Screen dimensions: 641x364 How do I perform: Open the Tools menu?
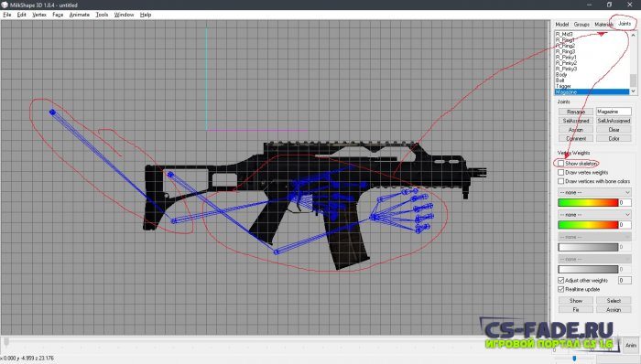pos(102,15)
